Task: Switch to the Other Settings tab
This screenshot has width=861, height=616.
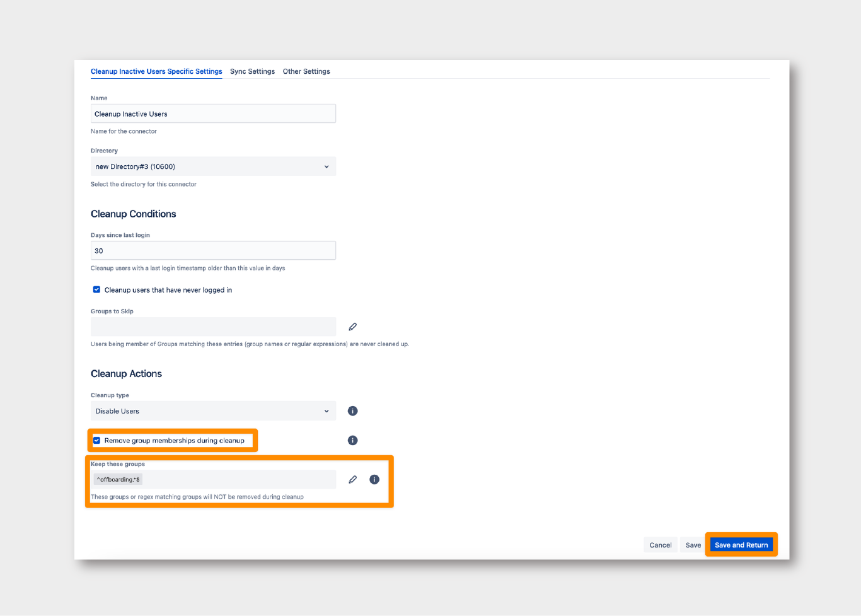Action: 306,71
